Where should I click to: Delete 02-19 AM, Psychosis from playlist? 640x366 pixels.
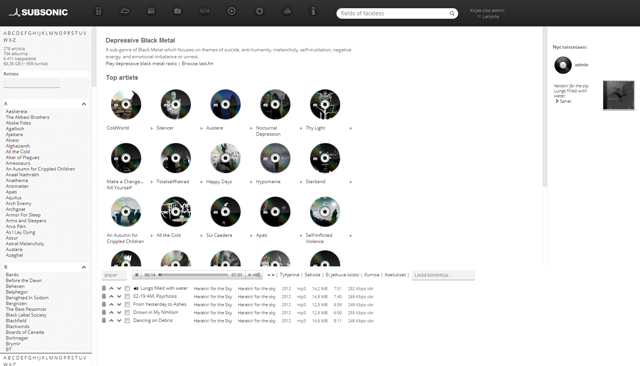click(104, 296)
